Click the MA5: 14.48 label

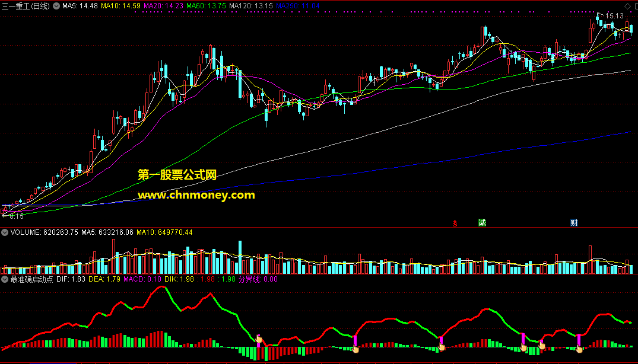[80, 6]
